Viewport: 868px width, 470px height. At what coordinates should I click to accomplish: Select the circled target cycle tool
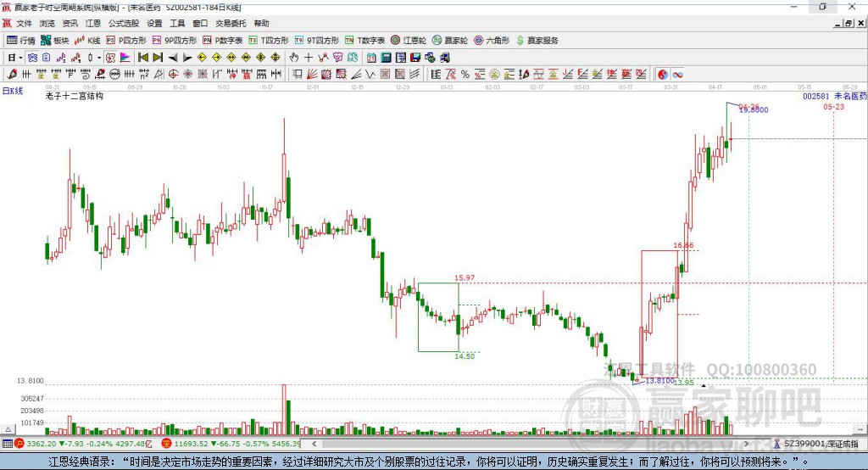pyautogui.click(x=173, y=75)
